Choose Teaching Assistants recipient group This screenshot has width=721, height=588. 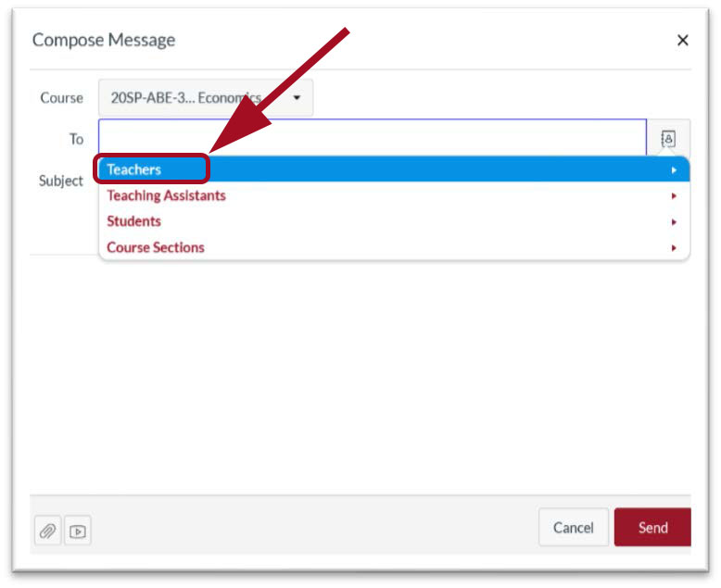[395, 195]
